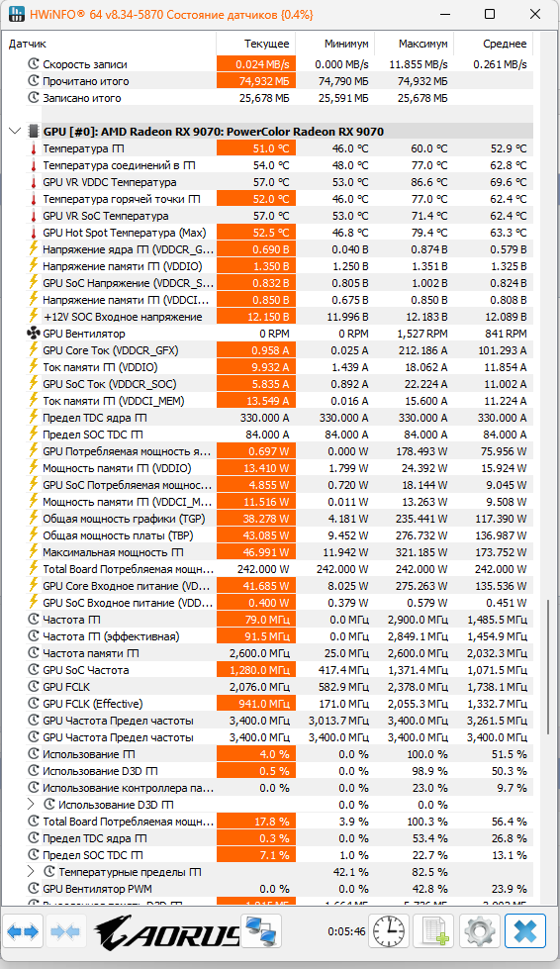Select Частота ГП (эффективная) row label
Image resolution: width=560 pixels, height=969 pixels.
point(111,636)
